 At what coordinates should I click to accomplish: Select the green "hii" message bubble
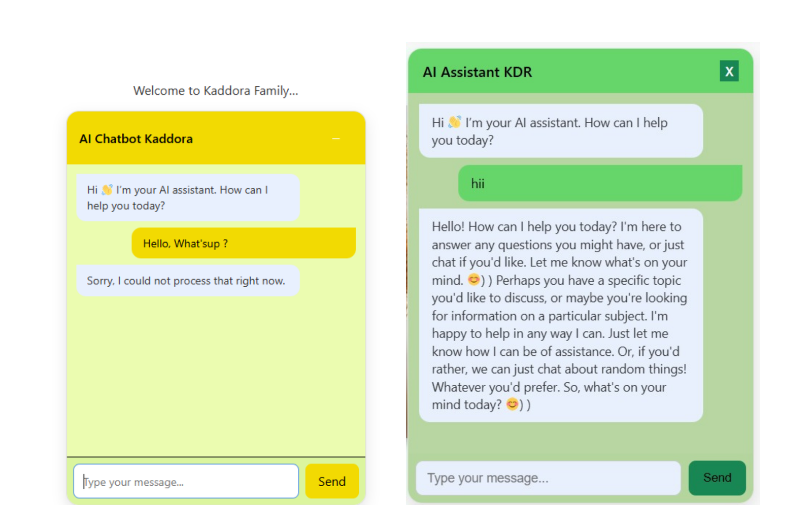[x=600, y=183]
